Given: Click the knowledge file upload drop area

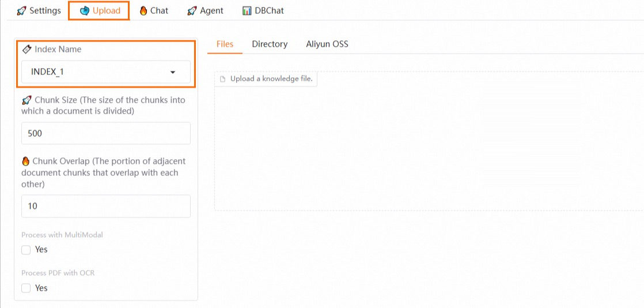Looking at the screenshot, I should (429, 142).
